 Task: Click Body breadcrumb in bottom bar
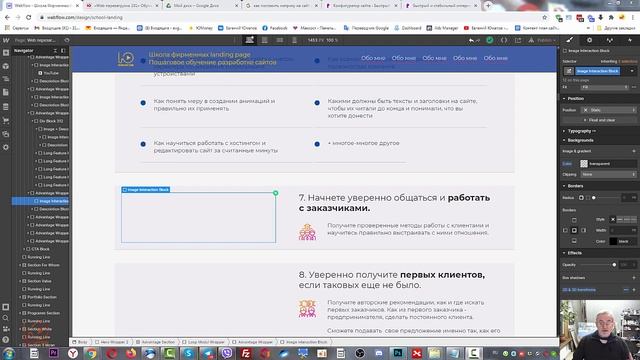pyautogui.click(x=80, y=342)
